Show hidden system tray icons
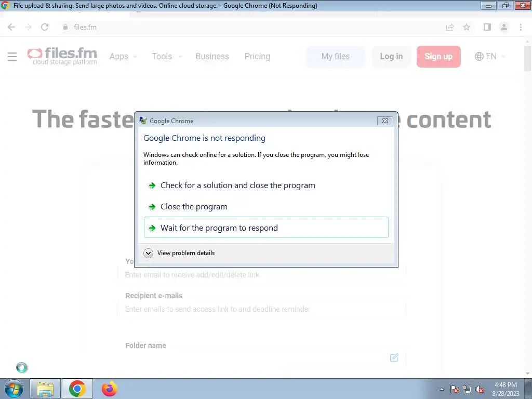The image size is (532, 399). [x=442, y=390]
